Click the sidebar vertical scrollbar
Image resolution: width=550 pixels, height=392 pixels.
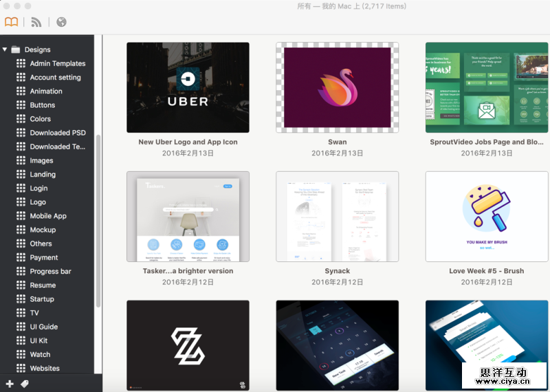click(x=98, y=221)
